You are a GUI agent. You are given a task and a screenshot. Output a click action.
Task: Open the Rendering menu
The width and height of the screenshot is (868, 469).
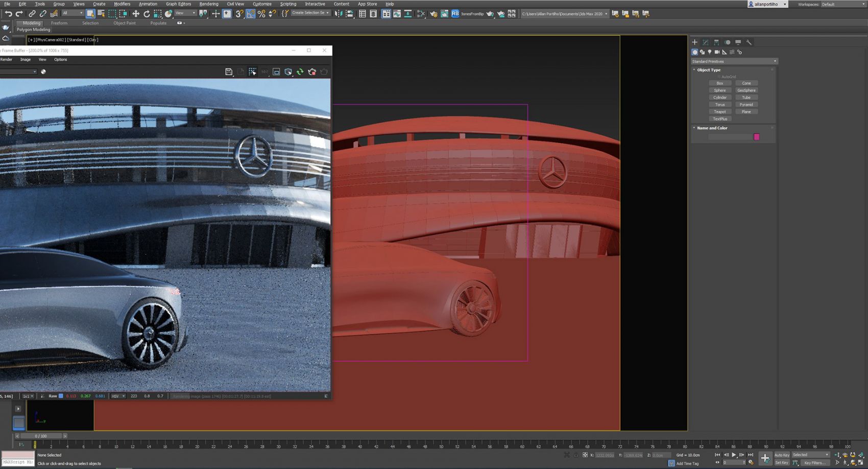tap(208, 4)
